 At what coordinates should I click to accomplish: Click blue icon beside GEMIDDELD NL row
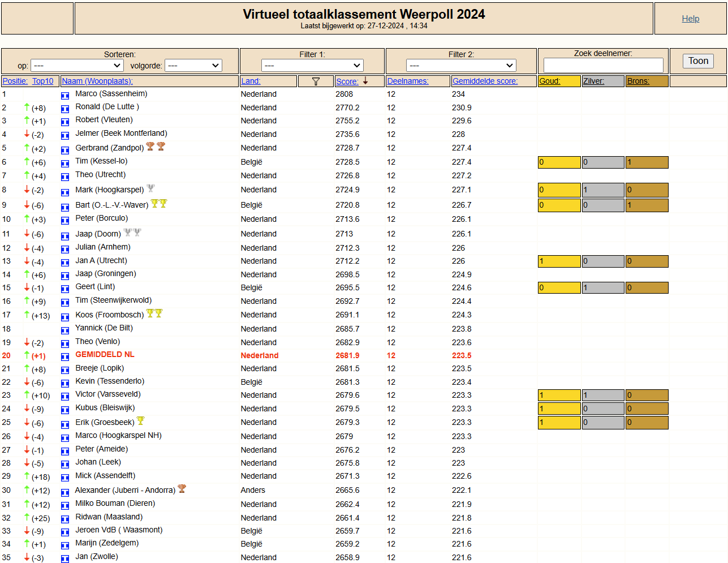click(65, 357)
